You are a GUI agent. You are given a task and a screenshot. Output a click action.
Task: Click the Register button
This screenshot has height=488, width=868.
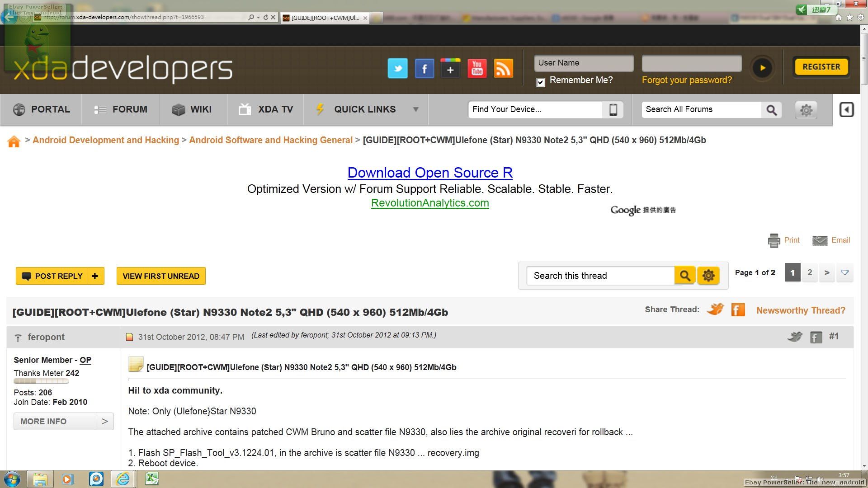(x=821, y=67)
